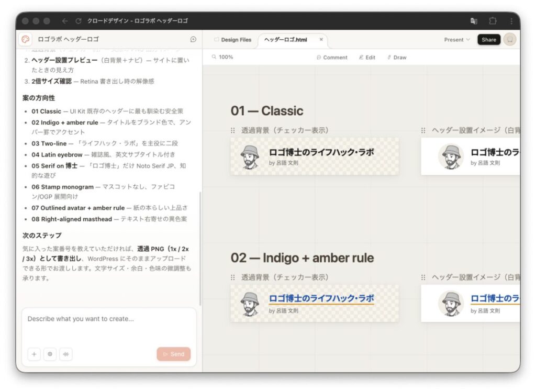Focus the 'Describe what you want to create' field

(109, 327)
